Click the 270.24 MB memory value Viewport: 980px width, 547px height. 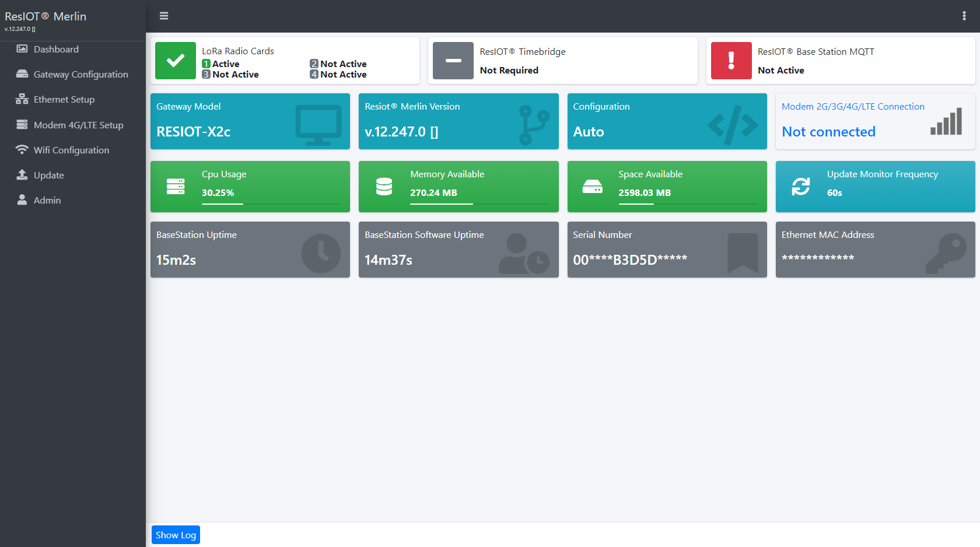[433, 192]
